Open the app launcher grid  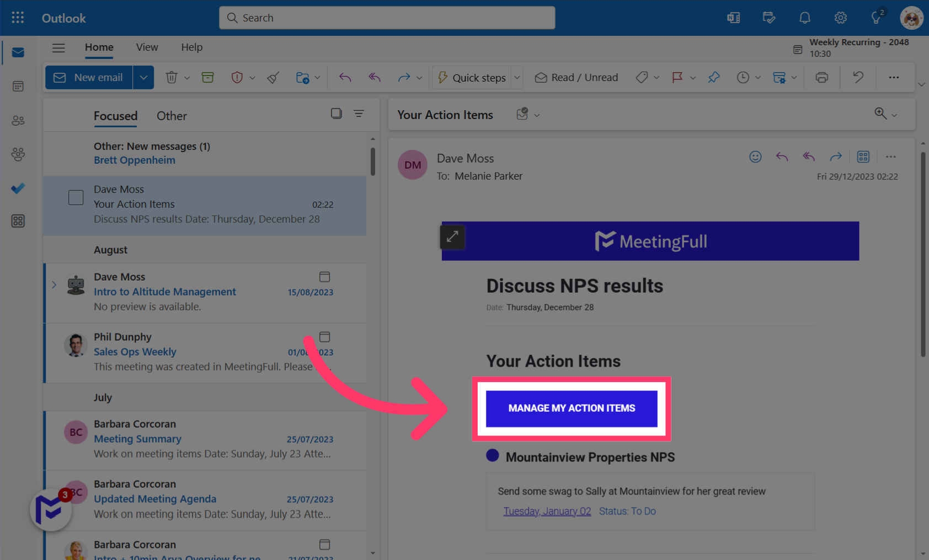point(18,18)
